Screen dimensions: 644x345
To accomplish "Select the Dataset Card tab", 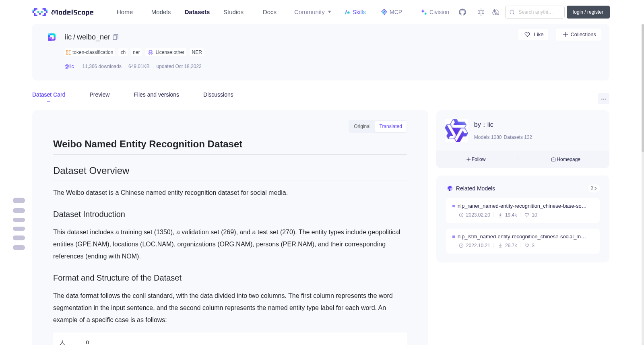I will (x=49, y=95).
